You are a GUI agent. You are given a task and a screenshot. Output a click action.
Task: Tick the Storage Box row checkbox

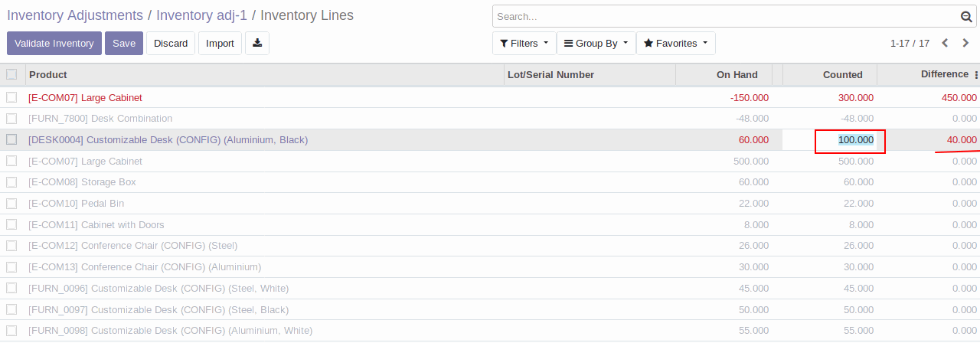point(11,182)
